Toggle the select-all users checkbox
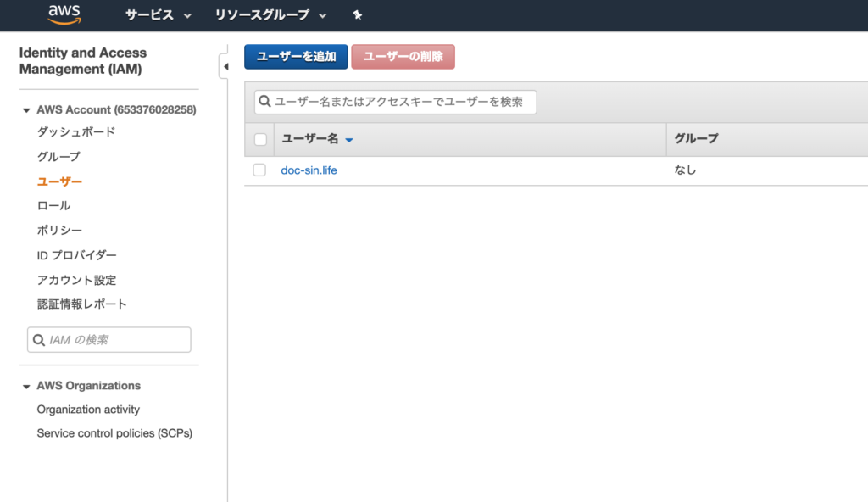 point(260,140)
